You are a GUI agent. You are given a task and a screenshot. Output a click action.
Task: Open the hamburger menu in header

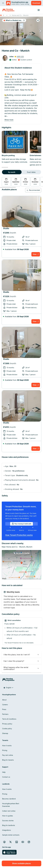(39, 10)
